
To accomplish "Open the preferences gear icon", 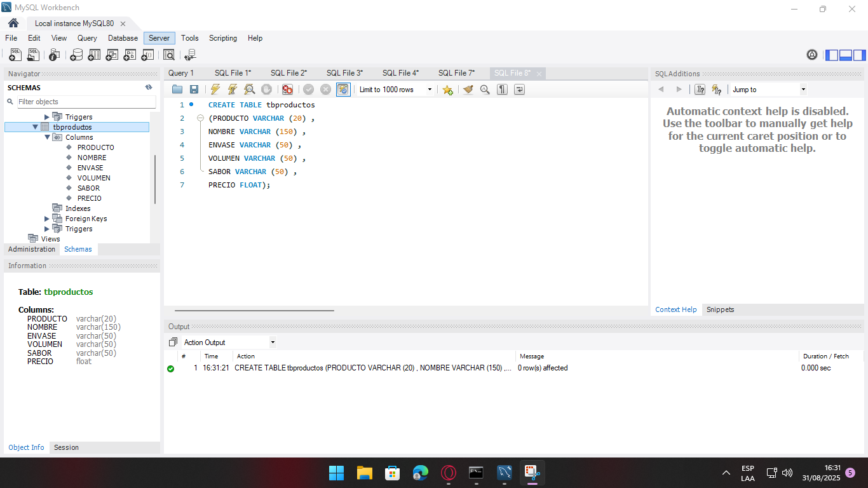I will pyautogui.click(x=812, y=55).
